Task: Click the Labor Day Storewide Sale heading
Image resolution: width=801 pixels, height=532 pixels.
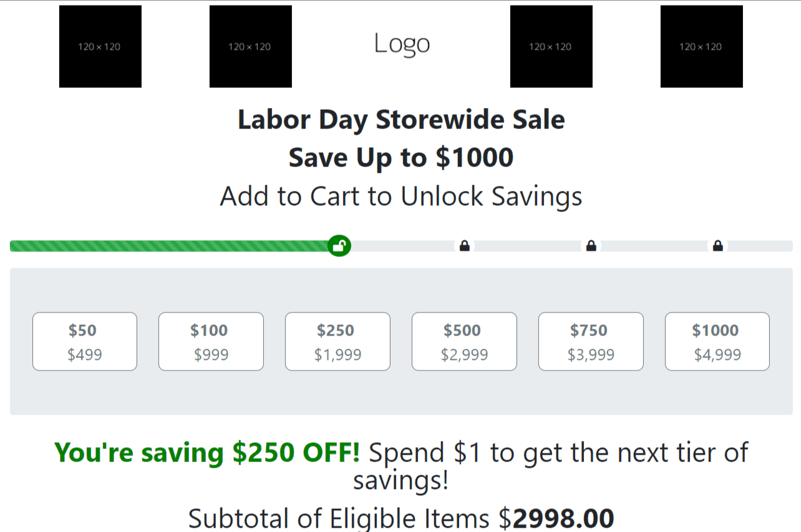Action: [x=401, y=120]
